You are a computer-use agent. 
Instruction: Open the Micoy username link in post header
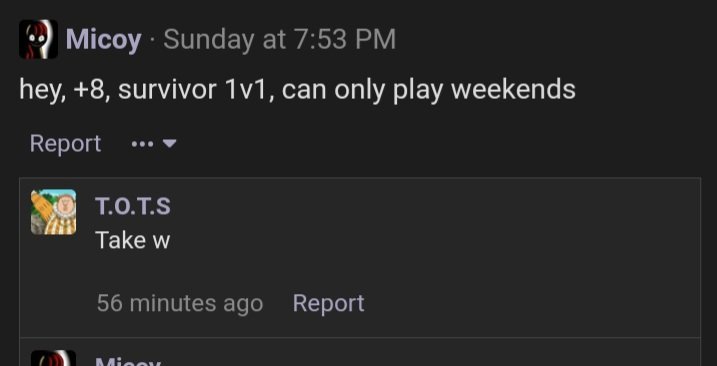coord(103,40)
